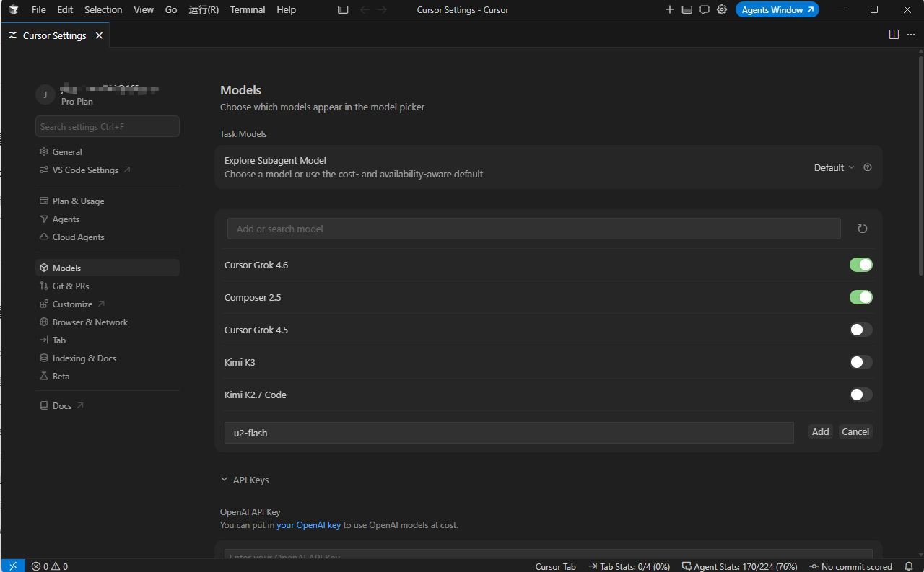The image size is (924, 572).
Task: Go to Plan & Usage settings
Action: [x=108, y=201]
